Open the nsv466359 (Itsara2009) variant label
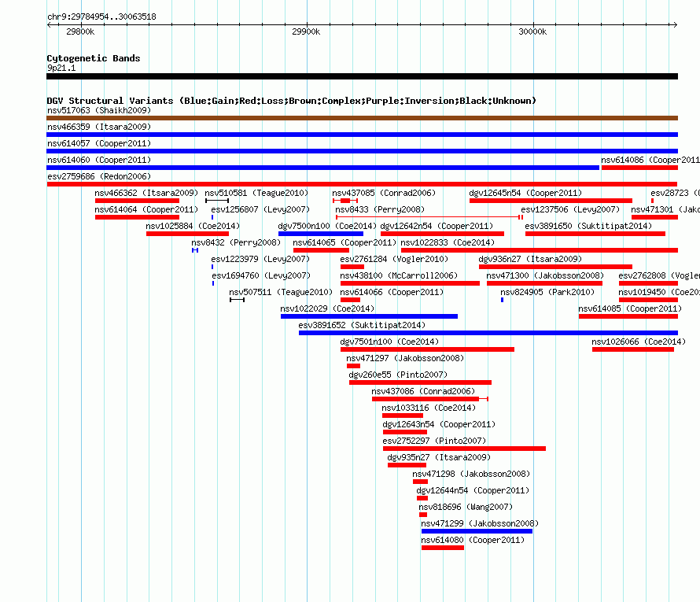The width and height of the screenshot is (700, 602). tap(99, 127)
